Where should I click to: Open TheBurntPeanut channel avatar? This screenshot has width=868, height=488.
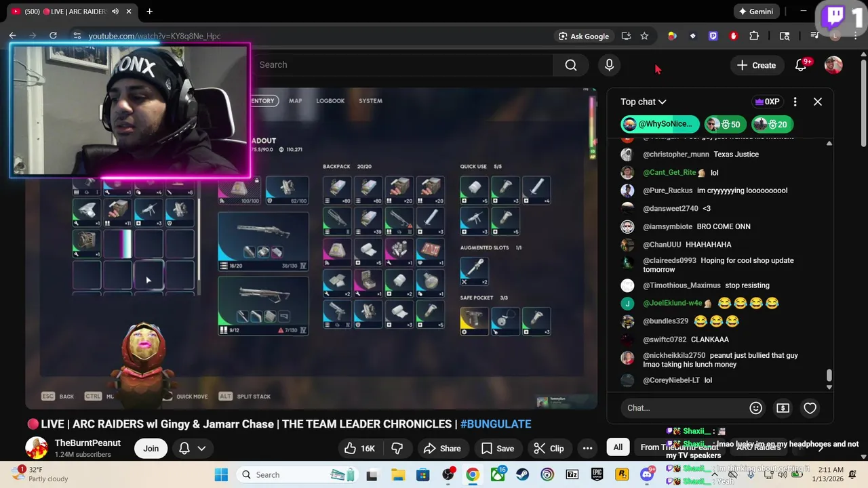tap(37, 448)
